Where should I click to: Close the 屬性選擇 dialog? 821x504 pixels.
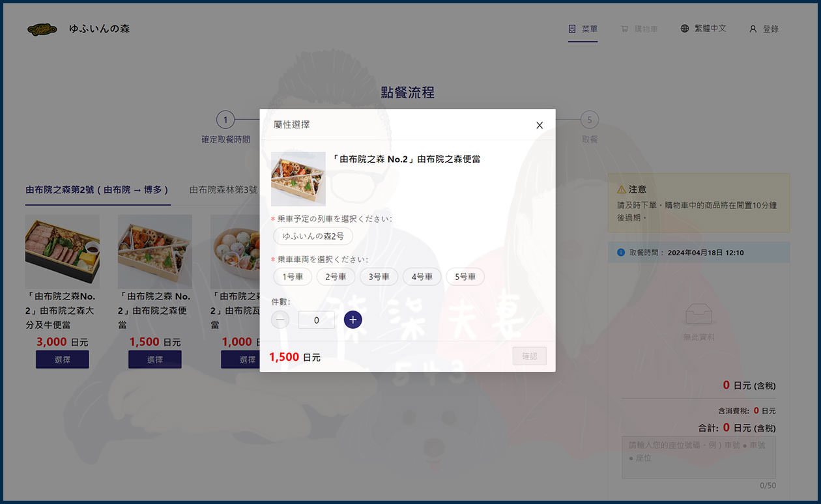[x=539, y=124]
